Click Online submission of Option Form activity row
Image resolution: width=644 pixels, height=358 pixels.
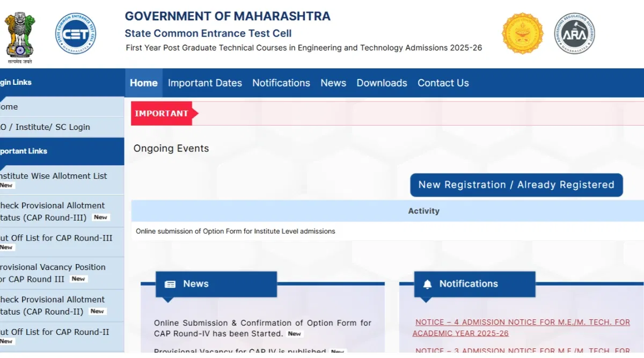pyautogui.click(x=387, y=231)
